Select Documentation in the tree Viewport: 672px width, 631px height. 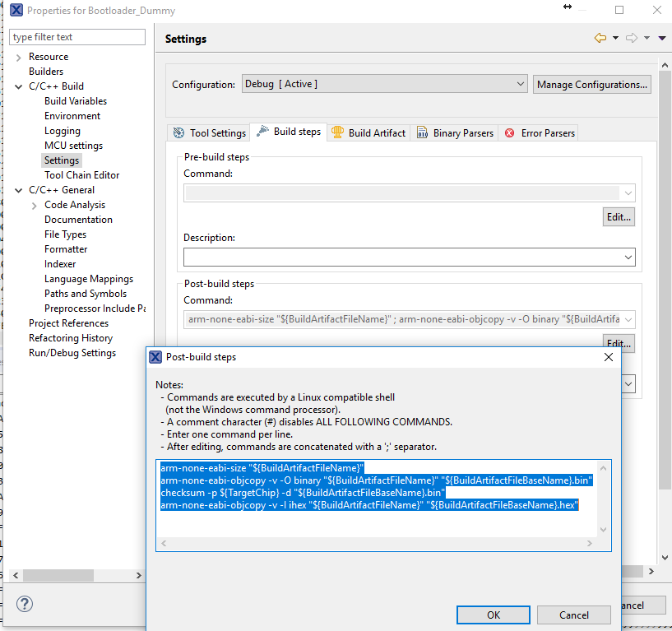tap(78, 220)
